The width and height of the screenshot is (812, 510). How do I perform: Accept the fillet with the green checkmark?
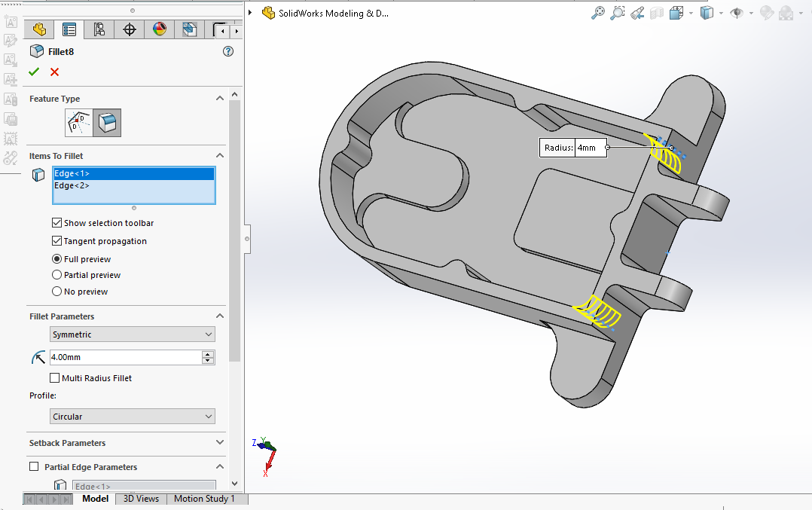34,72
